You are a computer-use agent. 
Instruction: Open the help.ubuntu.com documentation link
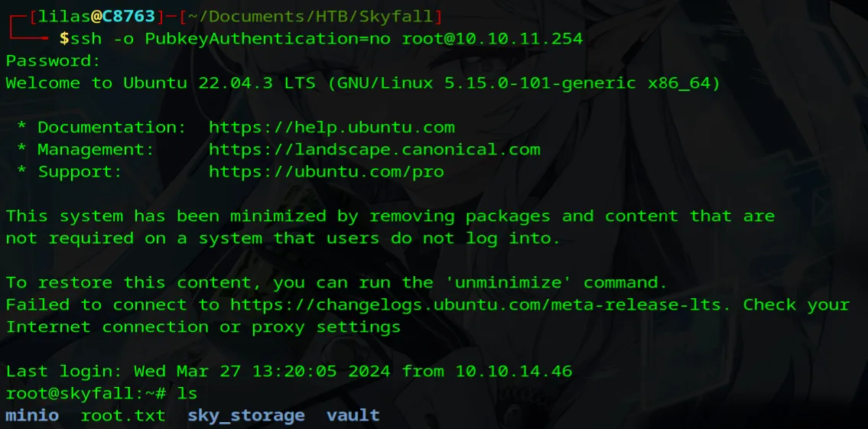(x=331, y=128)
